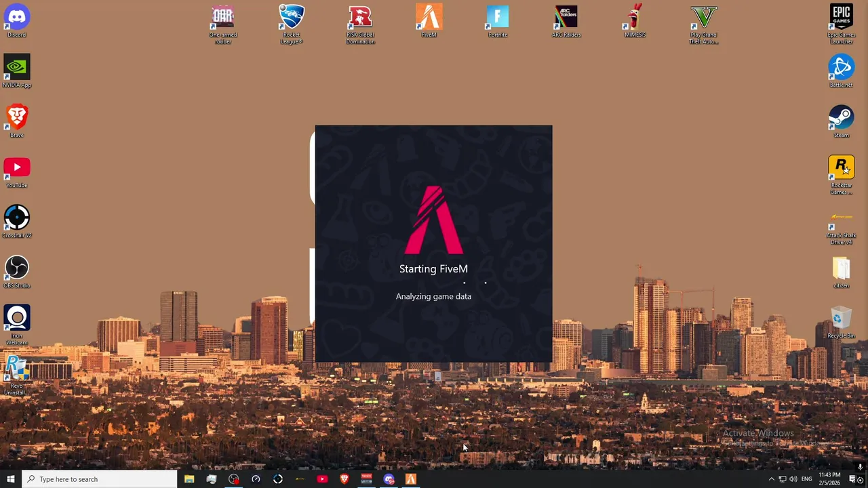This screenshot has width=868, height=488.
Task: Click the FiveM icon in the taskbar
Action: pyautogui.click(x=411, y=479)
